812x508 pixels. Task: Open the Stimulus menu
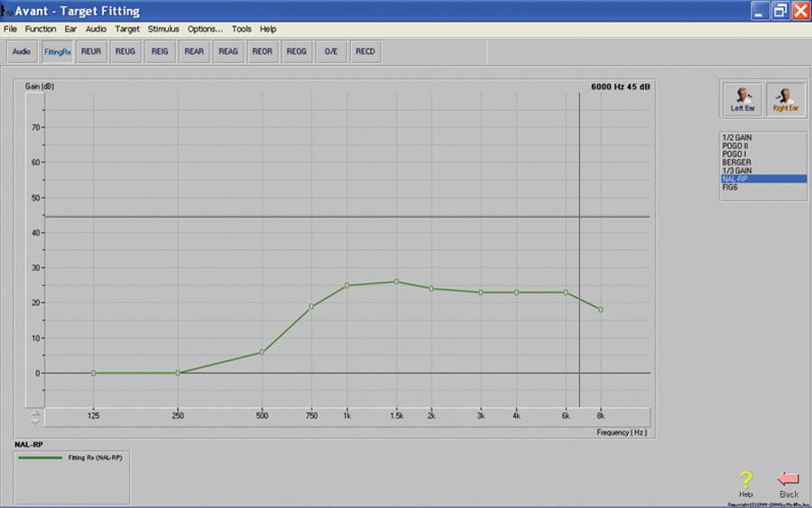163,29
